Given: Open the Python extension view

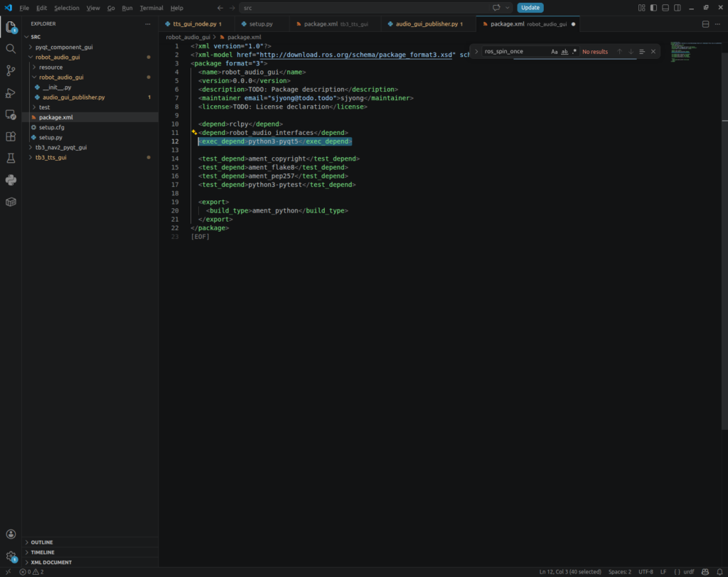Looking at the screenshot, I should click(11, 180).
